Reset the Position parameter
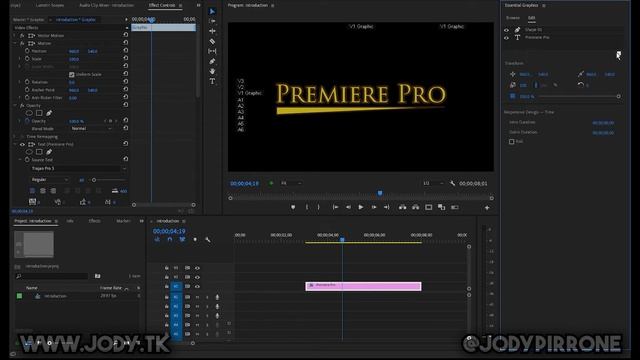Screen dimensions: 640x360 pyautogui.click(x=125, y=51)
